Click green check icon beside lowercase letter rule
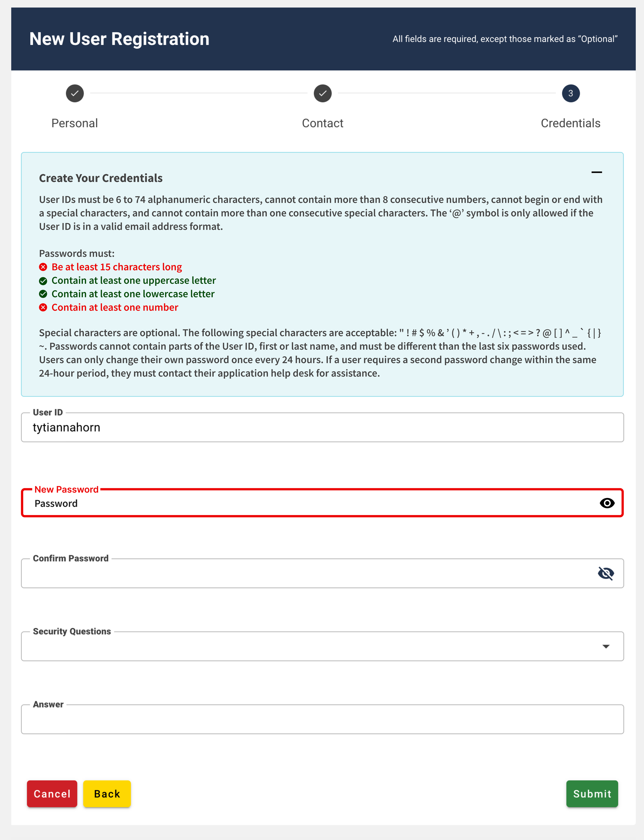 click(x=43, y=294)
